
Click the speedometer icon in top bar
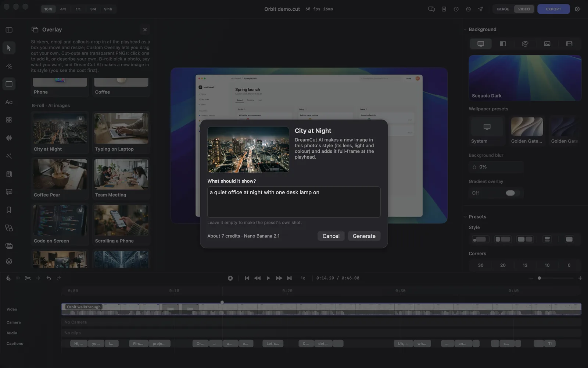pos(468,9)
